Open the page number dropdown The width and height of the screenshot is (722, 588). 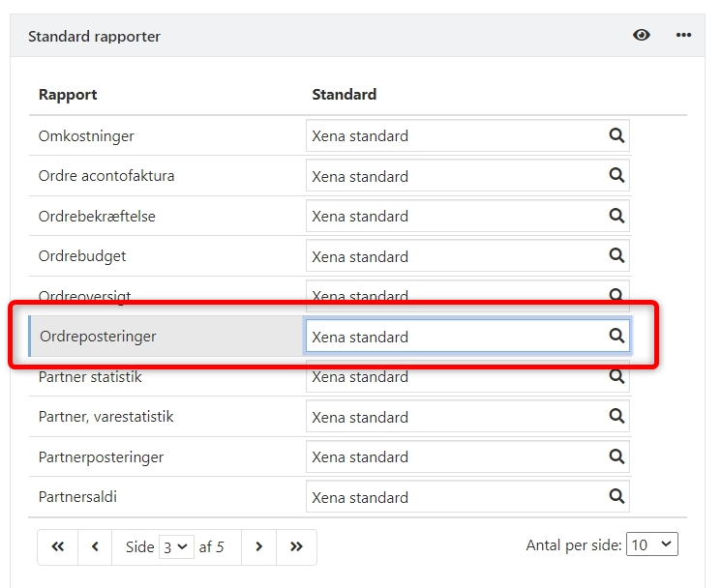point(177,546)
